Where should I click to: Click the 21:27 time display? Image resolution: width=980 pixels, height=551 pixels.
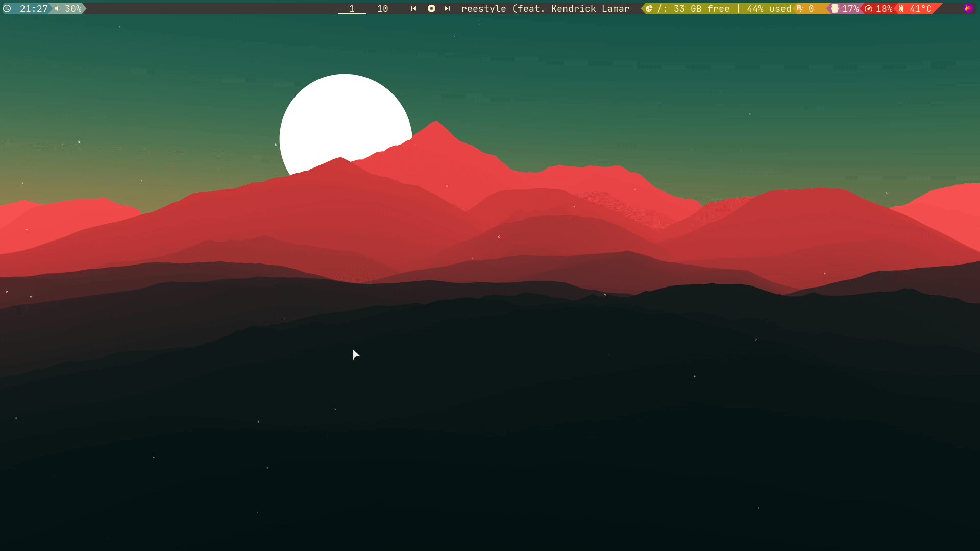click(x=34, y=9)
